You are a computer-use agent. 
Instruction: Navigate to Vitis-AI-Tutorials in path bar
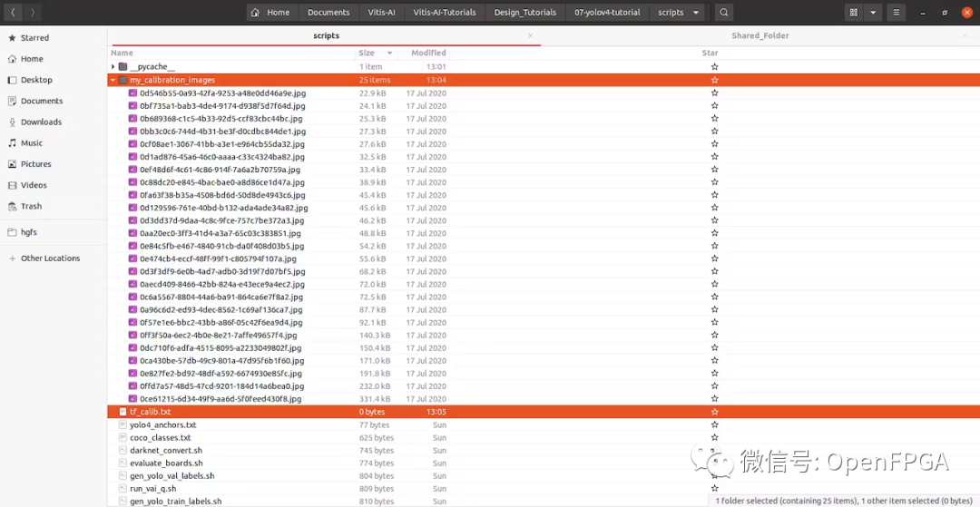pyautogui.click(x=444, y=13)
